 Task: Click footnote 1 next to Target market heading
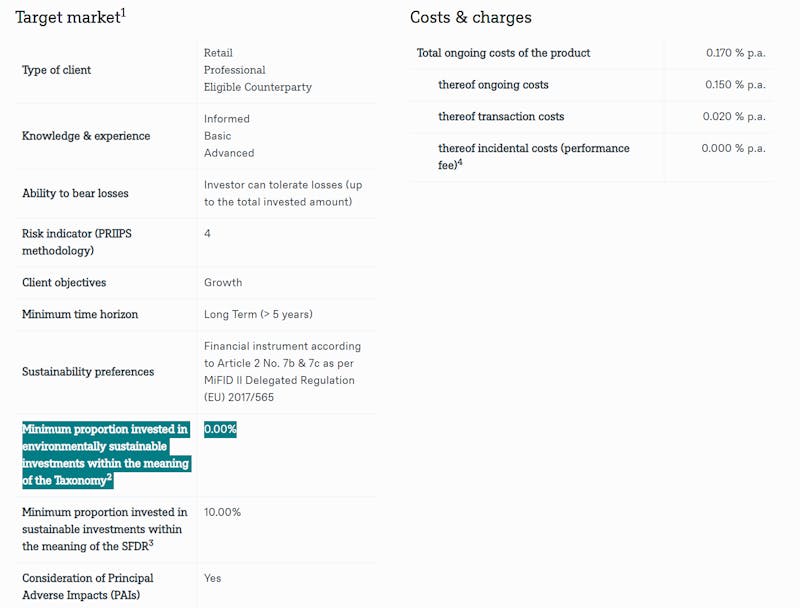point(123,12)
